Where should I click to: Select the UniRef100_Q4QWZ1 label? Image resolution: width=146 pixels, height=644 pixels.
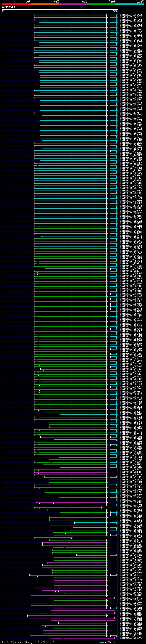tap(131, 256)
